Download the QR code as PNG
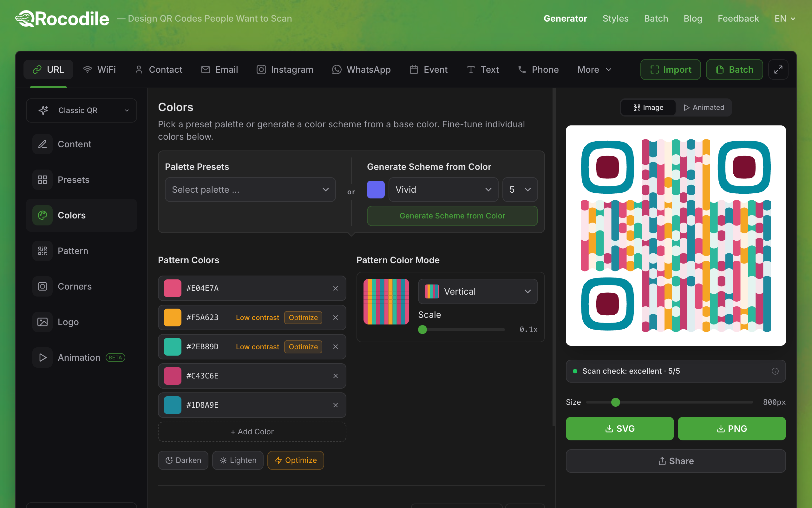The image size is (812, 508). coord(732,429)
